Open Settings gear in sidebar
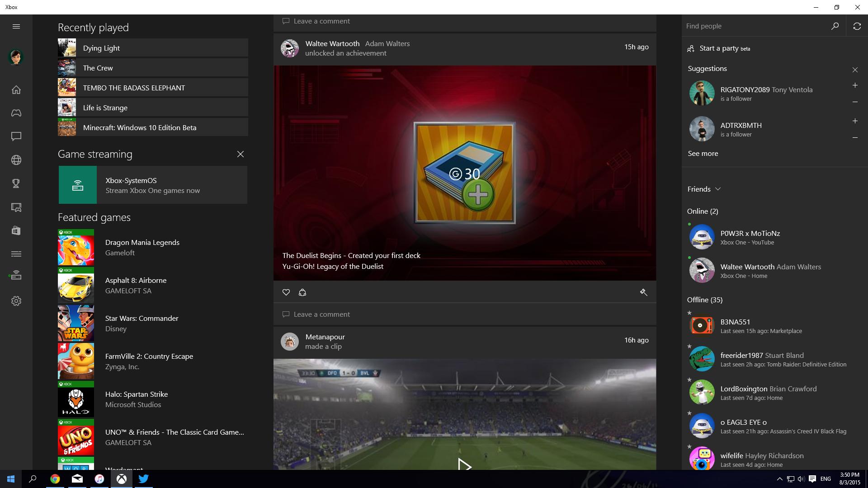The image size is (868, 488). point(16,301)
